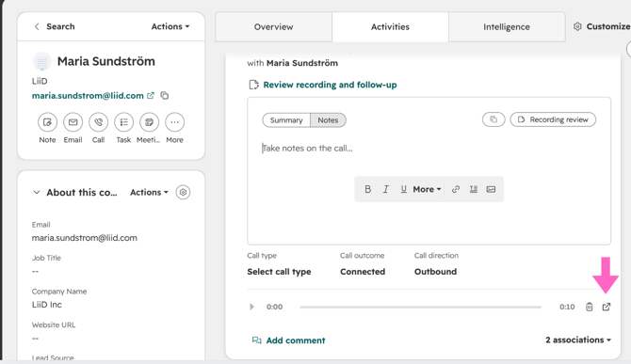The width and height of the screenshot is (631, 364).
Task: Select the Notes toggle option
Action: point(328,120)
